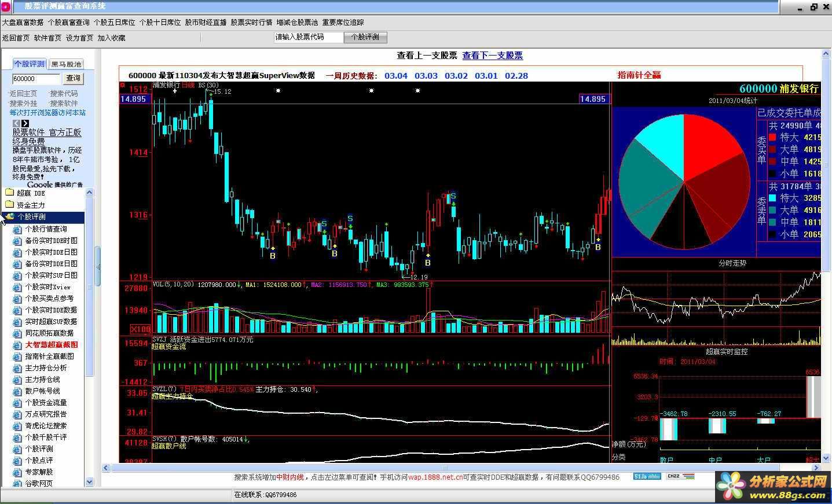Click the page icon beside 大智慧超赢截图

pos(17,345)
